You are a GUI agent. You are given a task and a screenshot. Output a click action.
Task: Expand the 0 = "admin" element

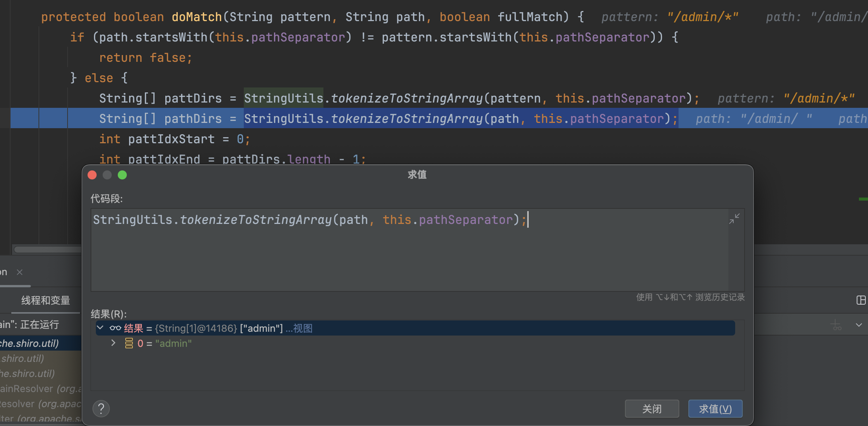(x=113, y=343)
